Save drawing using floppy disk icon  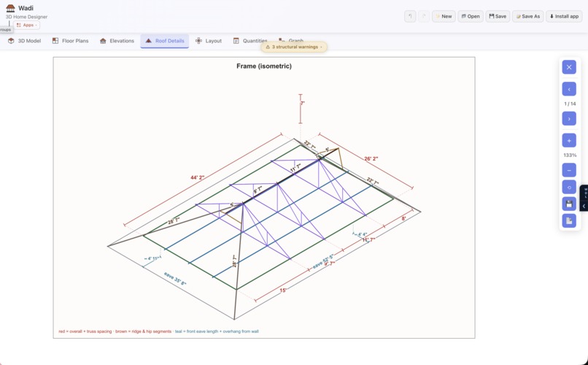tap(569, 204)
